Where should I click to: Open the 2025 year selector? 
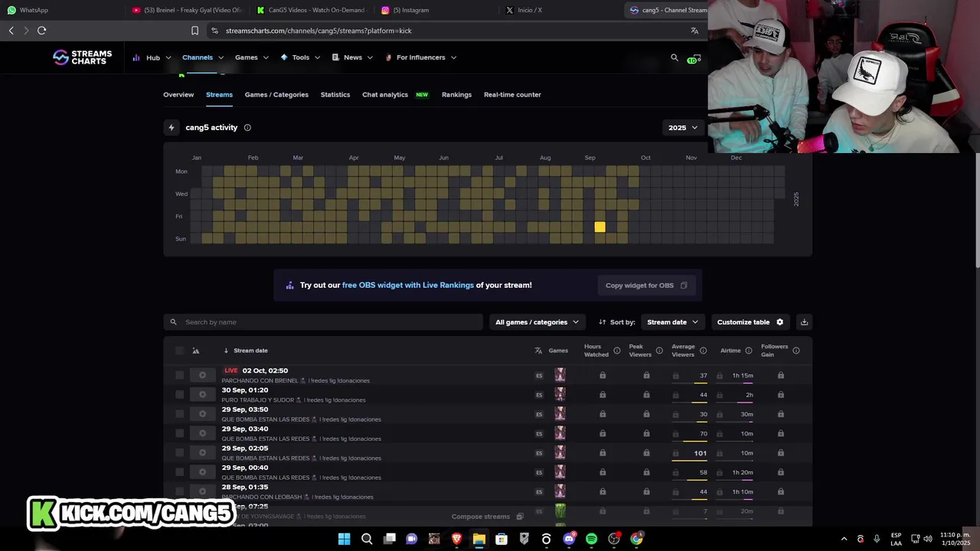pos(683,128)
